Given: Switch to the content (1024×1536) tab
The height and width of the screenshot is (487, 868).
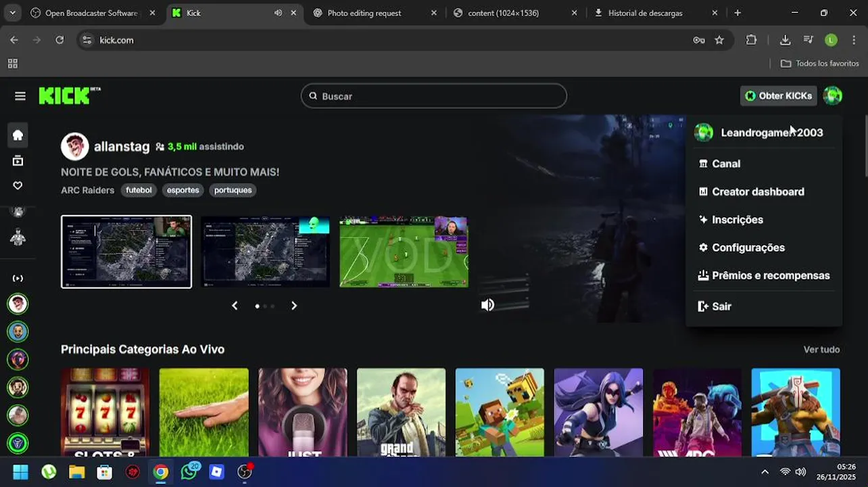Looking at the screenshot, I should 516,13.
